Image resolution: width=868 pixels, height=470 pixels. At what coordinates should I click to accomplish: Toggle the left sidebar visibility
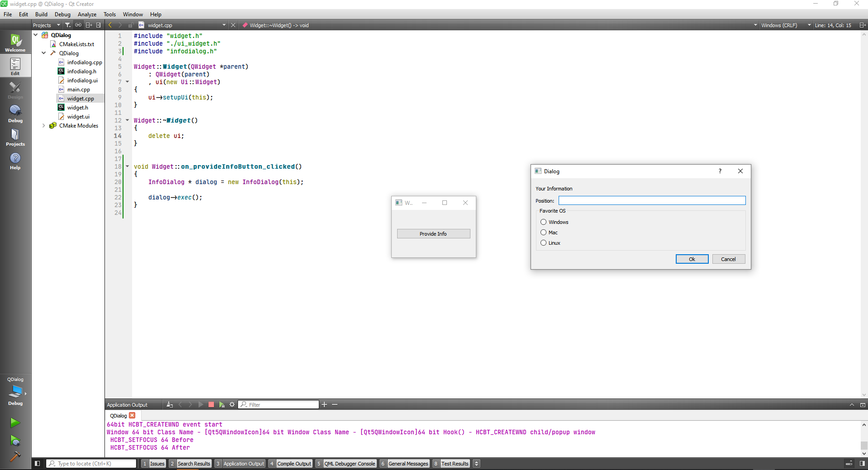(38, 464)
